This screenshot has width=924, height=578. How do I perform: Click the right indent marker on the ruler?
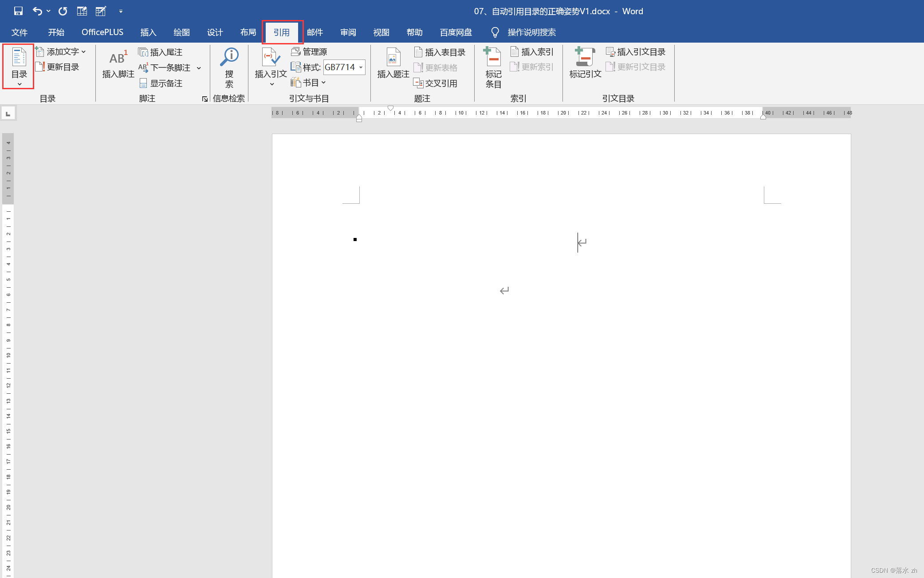pyautogui.click(x=763, y=117)
